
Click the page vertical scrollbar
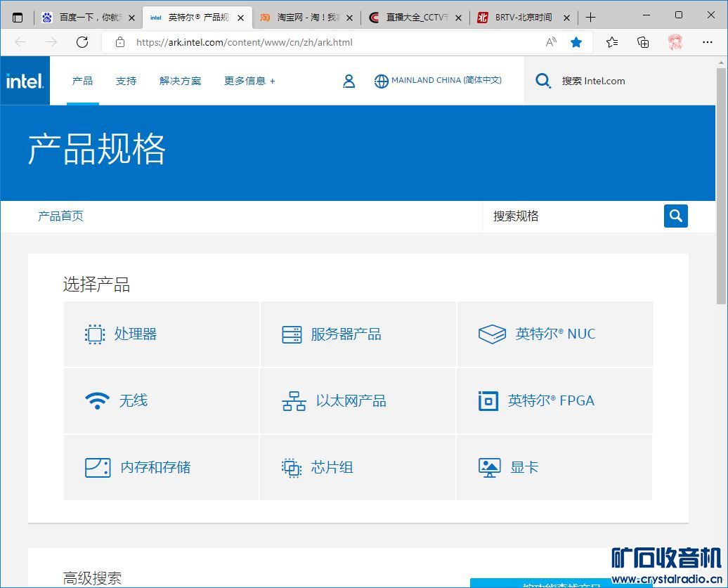pos(721,186)
